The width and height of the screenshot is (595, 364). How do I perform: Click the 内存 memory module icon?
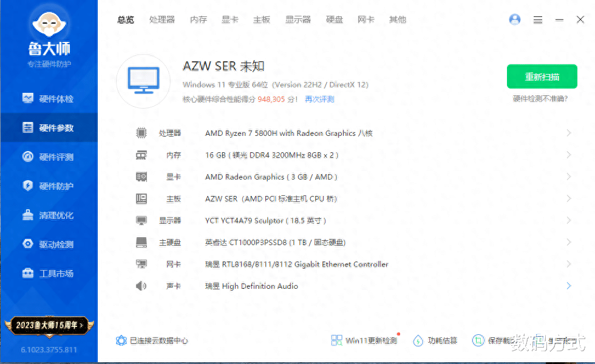click(x=141, y=155)
